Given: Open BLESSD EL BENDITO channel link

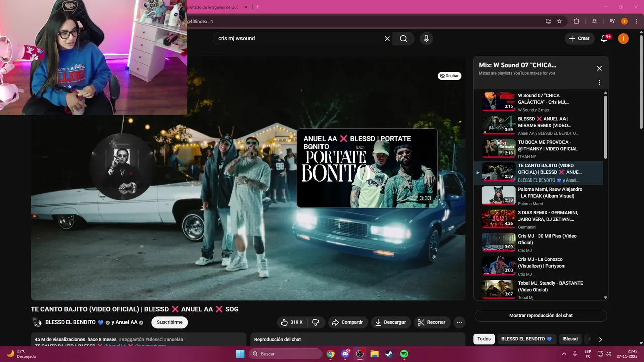Looking at the screenshot, I should coord(70,322).
